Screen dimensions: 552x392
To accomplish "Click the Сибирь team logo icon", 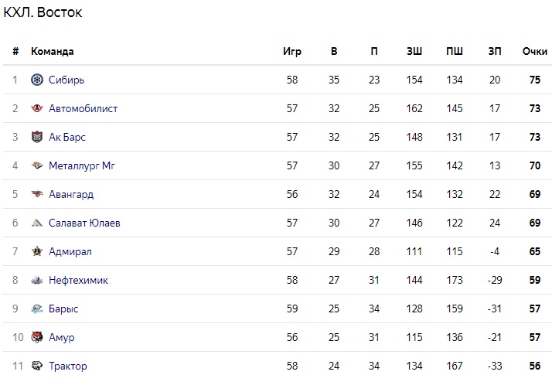I will 37,80.
